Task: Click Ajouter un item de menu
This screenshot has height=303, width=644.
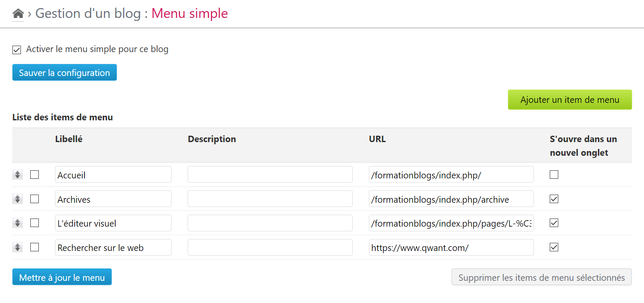Action: [x=569, y=100]
